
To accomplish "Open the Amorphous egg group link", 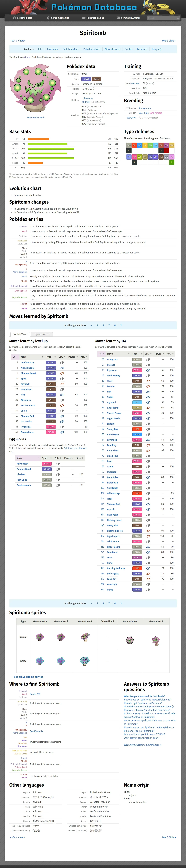I will pos(144,108).
